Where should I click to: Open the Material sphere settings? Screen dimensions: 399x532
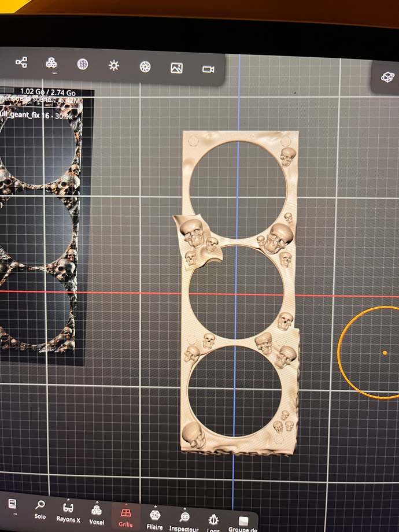pyautogui.click(x=83, y=64)
